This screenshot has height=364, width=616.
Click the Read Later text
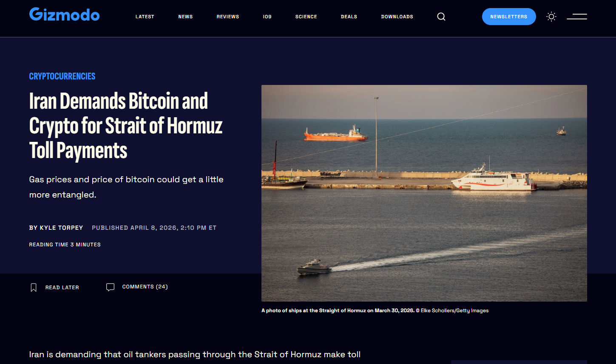tap(62, 288)
